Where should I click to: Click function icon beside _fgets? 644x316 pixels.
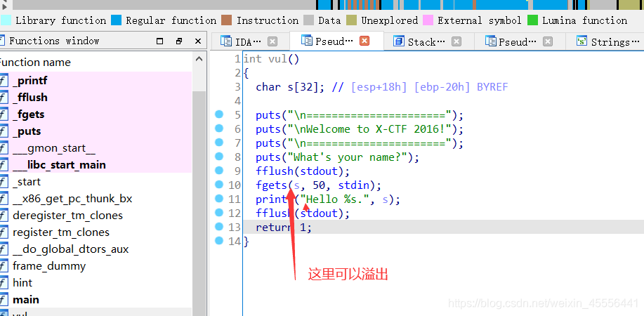[4, 114]
